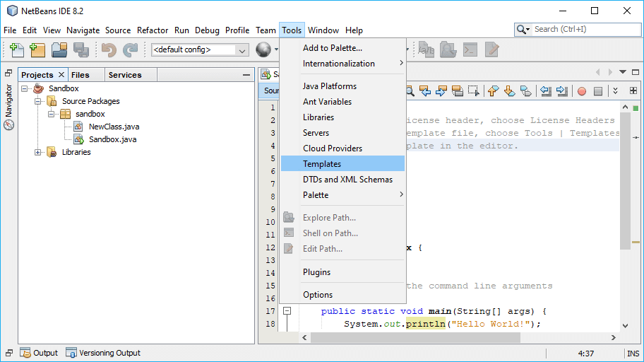
Task: Collapse the main method code fold
Action: (x=287, y=311)
